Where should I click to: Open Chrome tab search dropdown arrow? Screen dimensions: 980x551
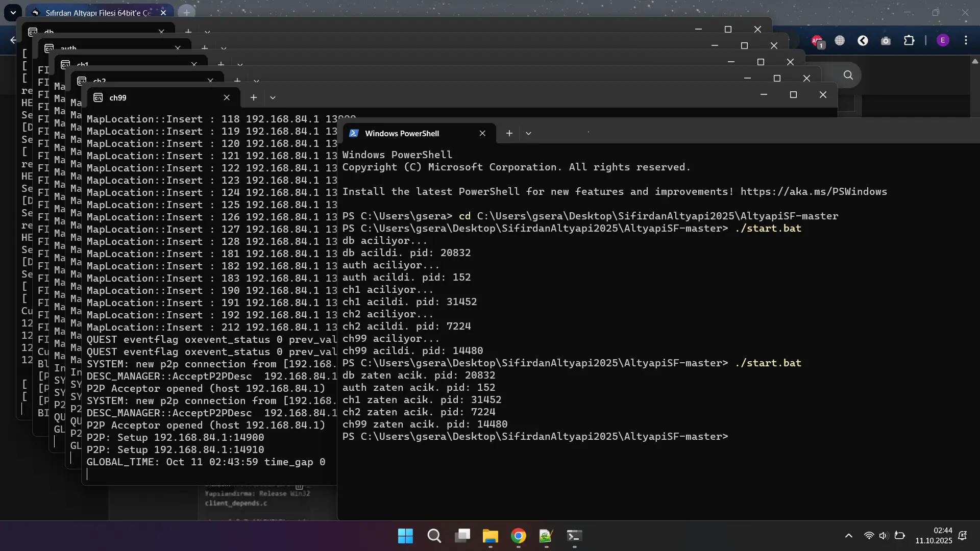coord(13,12)
